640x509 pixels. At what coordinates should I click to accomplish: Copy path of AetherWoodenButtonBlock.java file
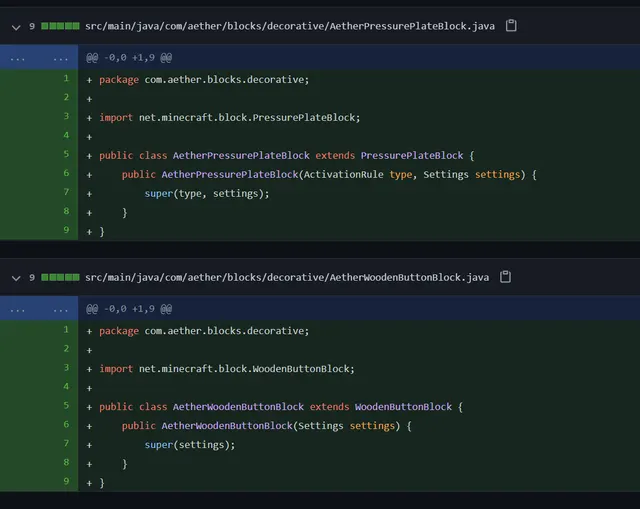[x=505, y=277]
